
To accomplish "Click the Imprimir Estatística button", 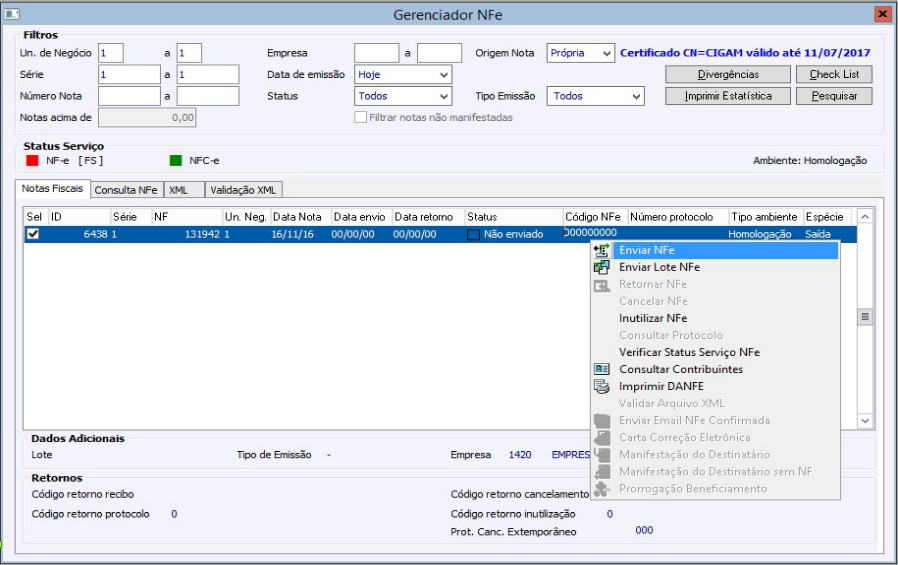I will [x=728, y=96].
